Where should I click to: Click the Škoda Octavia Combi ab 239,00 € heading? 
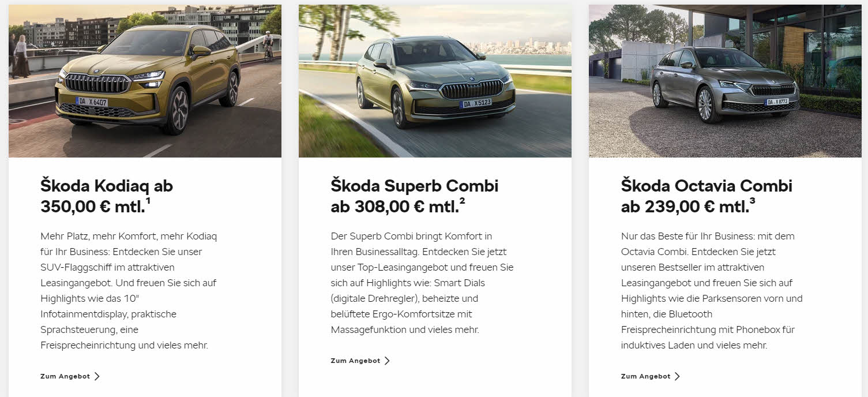click(x=707, y=196)
